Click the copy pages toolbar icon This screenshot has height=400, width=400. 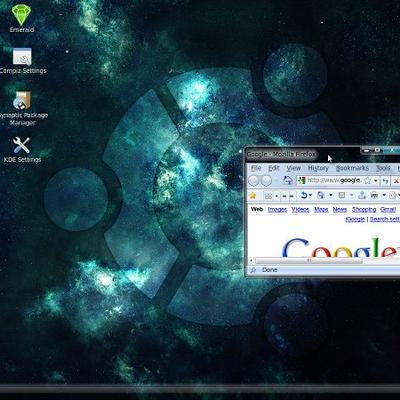point(320,195)
